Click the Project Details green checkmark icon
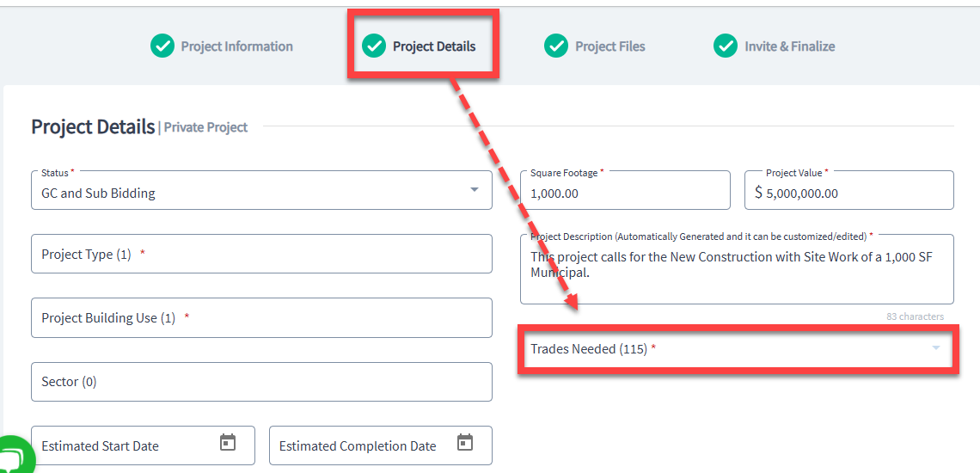The width and height of the screenshot is (980, 473). 374,46
